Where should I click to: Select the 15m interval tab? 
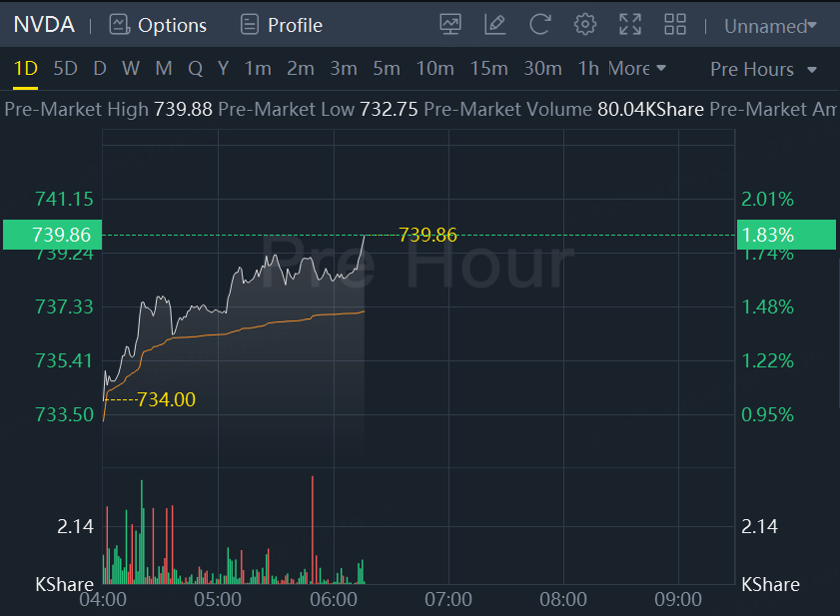[x=488, y=69]
